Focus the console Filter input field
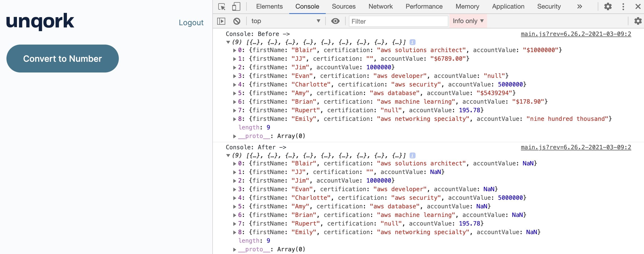Screen dimensions: 644x254 point(398,21)
